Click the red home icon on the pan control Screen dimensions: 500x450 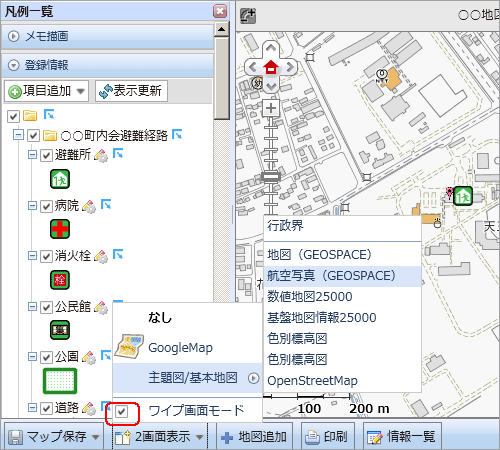pos(271,67)
